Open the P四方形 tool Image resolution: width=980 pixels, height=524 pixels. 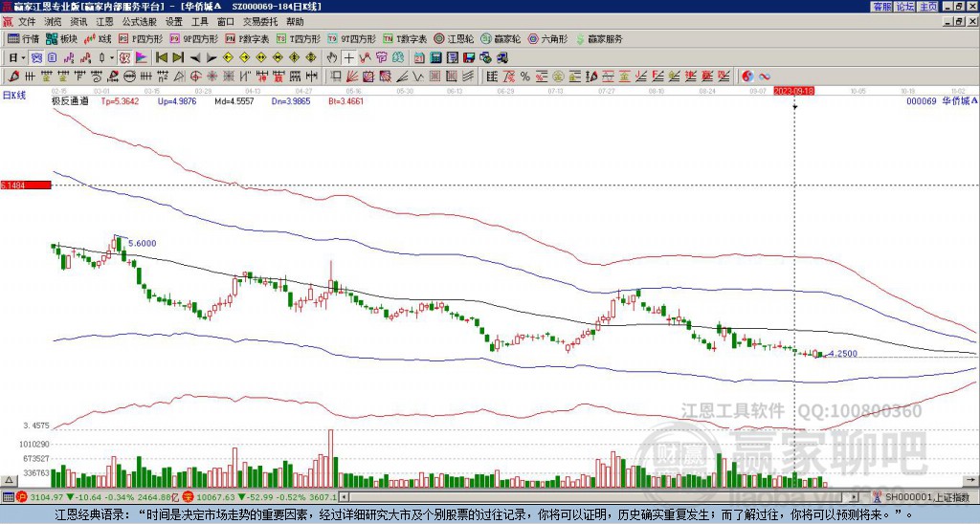(141, 38)
